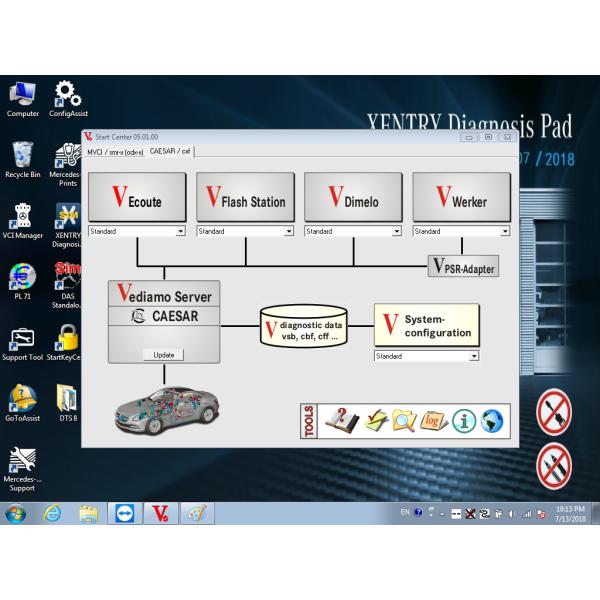Open the log file tool icon

(433, 421)
